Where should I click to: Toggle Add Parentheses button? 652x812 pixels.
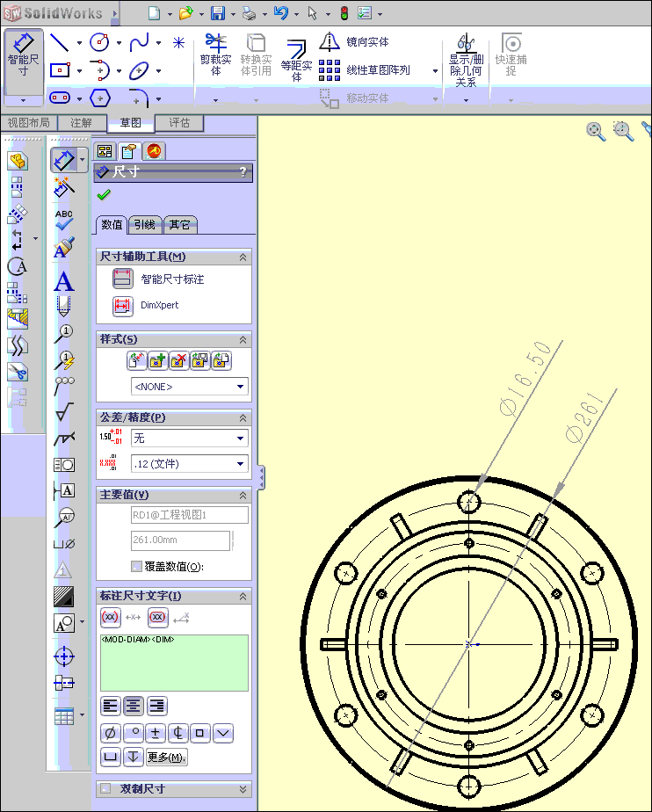111,617
